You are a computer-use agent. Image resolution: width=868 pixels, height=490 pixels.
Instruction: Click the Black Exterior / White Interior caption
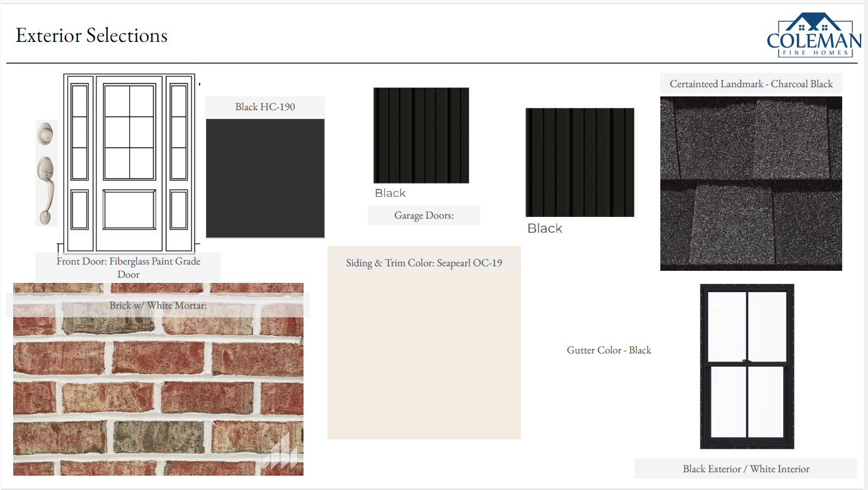tap(746, 469)
